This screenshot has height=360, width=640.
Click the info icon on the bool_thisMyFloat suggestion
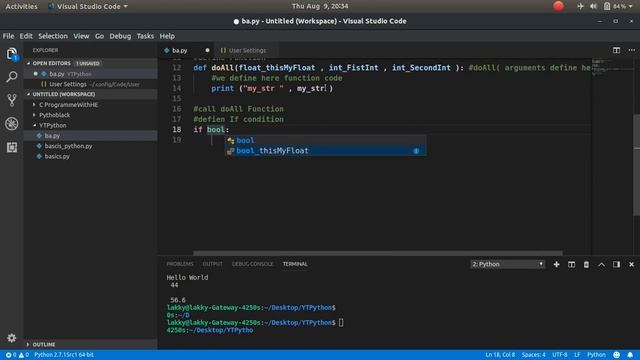[416, 151]
